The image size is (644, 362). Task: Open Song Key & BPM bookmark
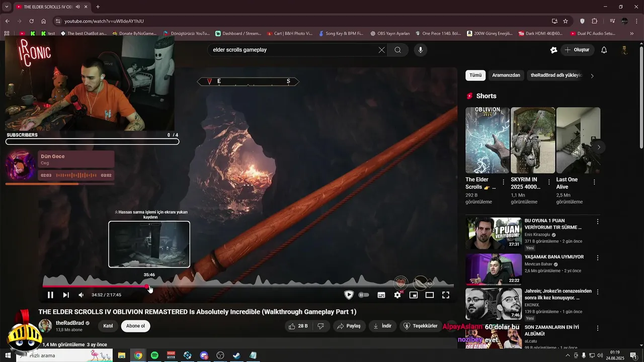coord(341,34)
